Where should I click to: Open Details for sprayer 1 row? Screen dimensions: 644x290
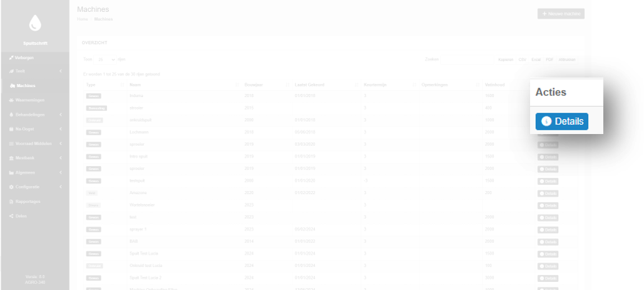click(548, 230)
